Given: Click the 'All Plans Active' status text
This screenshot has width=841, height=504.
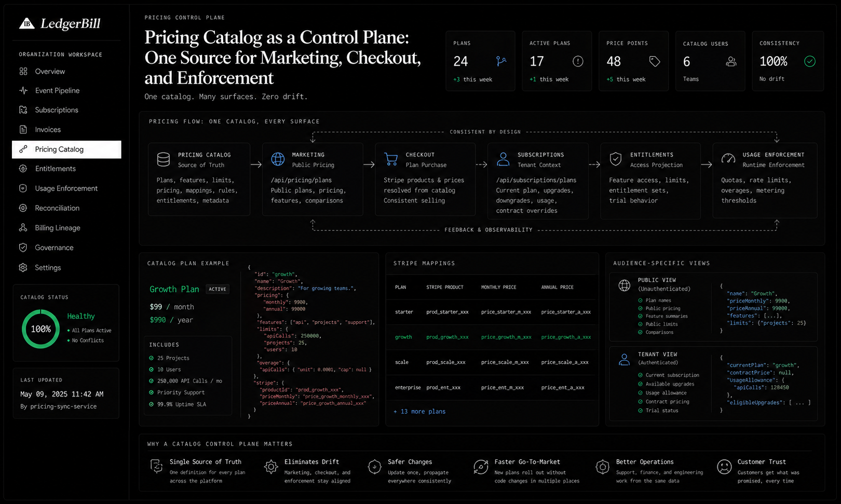Looking at the screenshot, I should click(x=91, y=330).
